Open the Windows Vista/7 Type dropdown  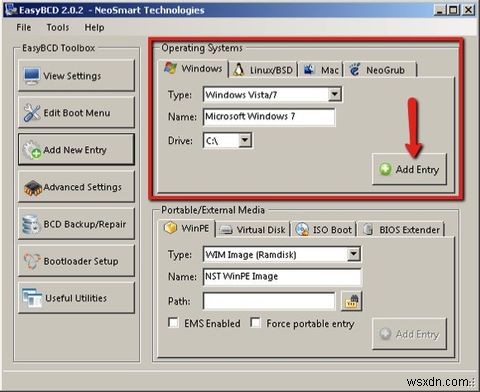point(334,94)
